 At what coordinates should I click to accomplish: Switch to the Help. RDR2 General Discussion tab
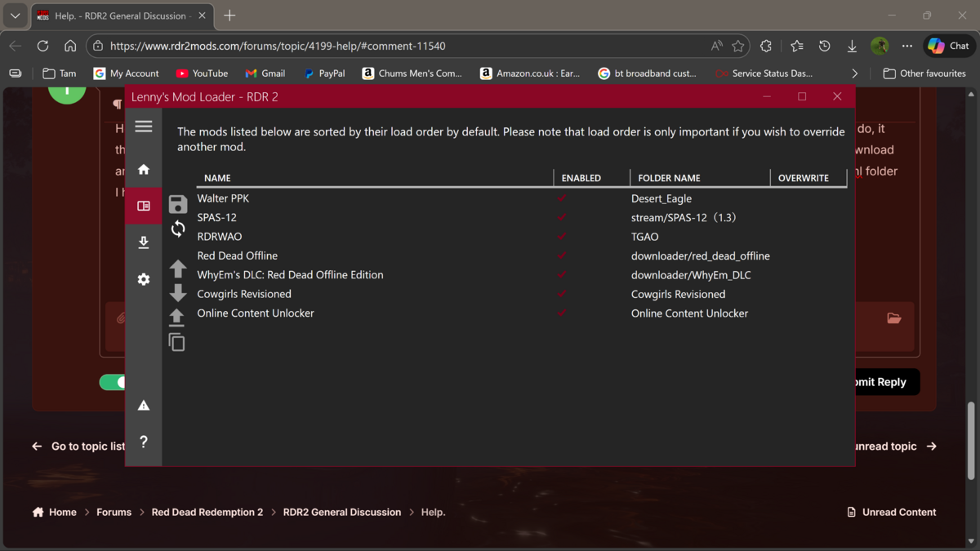[x=114, y=16]
